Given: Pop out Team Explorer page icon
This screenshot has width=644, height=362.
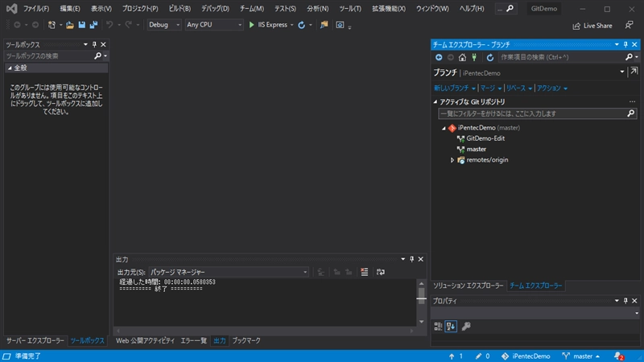Looking at the screenshot, I should pos(634,72).
